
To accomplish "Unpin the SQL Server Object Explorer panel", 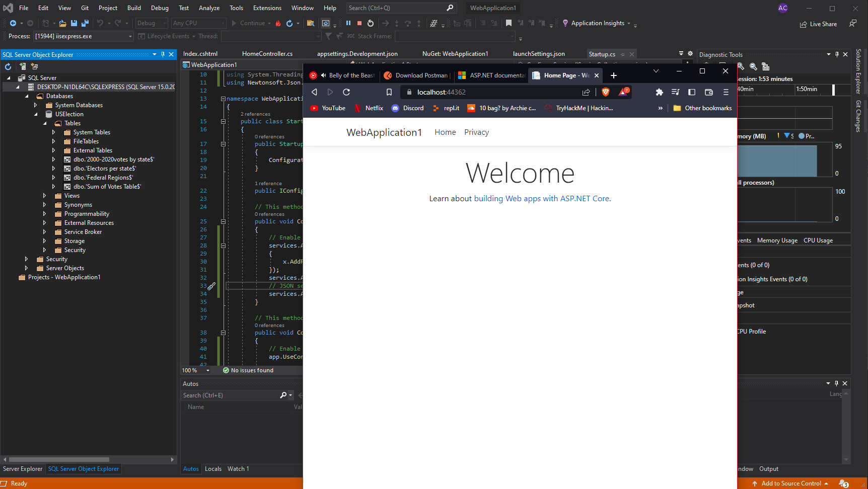I will click(x=162, y=54).
